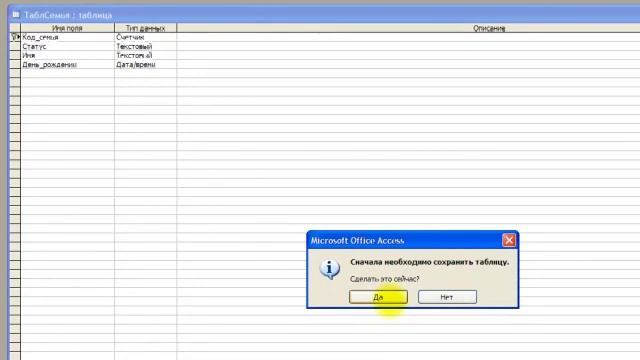Viewport: 640px width, 360px height.
Task: Click the text Сделать это сейчас?
Action: pyautogui.click(x=384, y=279)
